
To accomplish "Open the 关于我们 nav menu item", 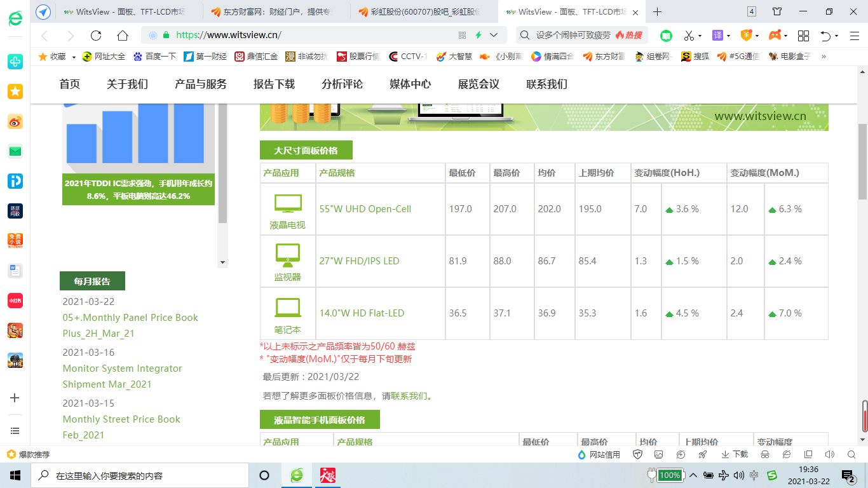I will click(127, 84).
